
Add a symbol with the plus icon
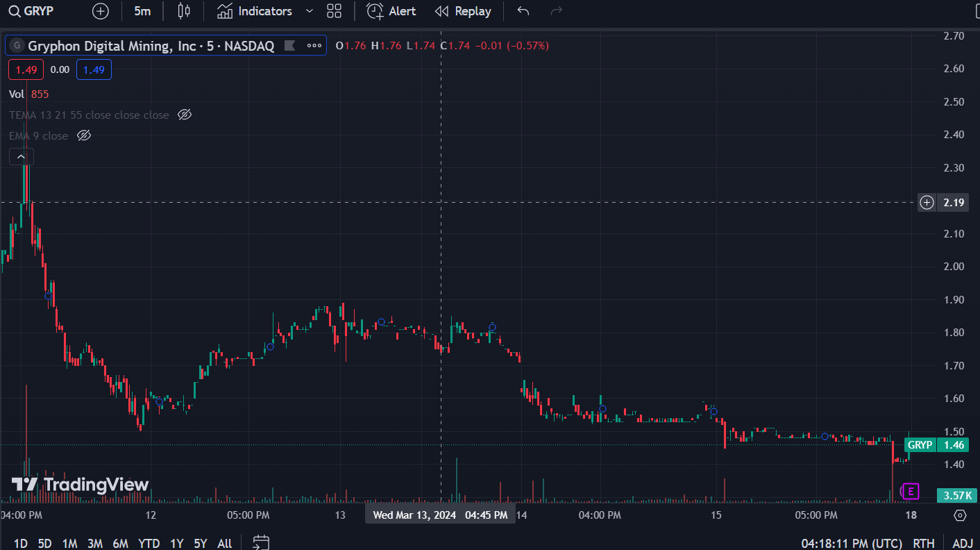101,11
